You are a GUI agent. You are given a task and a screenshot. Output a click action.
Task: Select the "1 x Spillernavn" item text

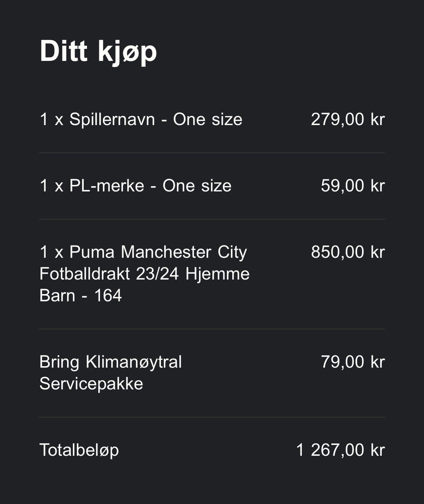click(x=97, y=119)
